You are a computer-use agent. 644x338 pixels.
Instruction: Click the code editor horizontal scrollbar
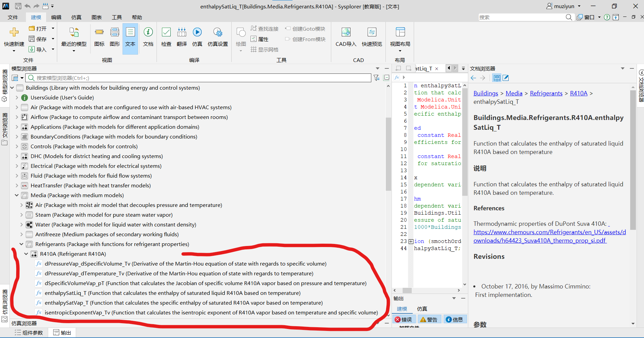pos(407,290)
